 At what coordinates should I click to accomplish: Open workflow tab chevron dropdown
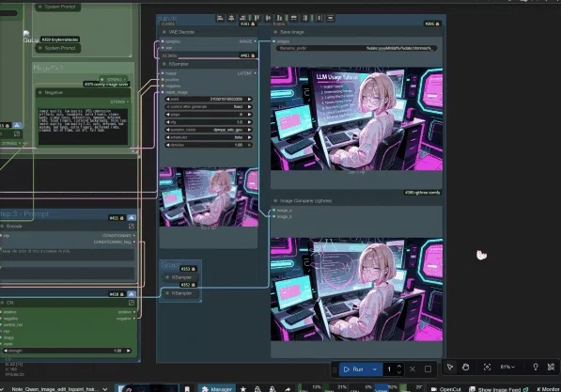105,389
